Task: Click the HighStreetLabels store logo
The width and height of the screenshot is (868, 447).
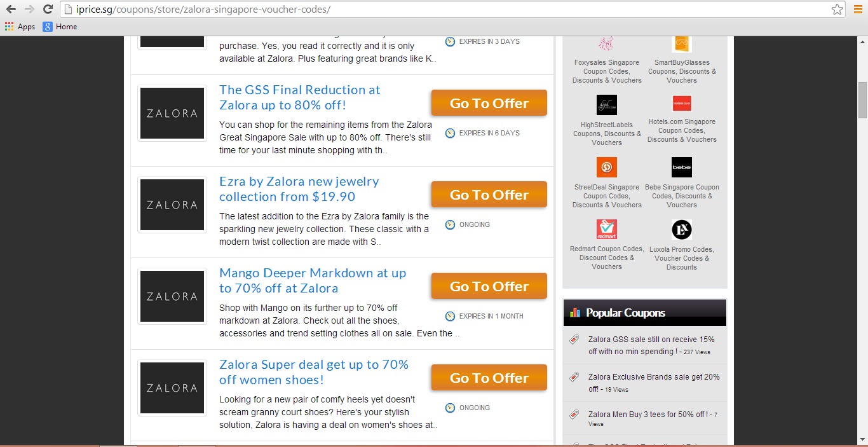Action: [x=607, y=105]
